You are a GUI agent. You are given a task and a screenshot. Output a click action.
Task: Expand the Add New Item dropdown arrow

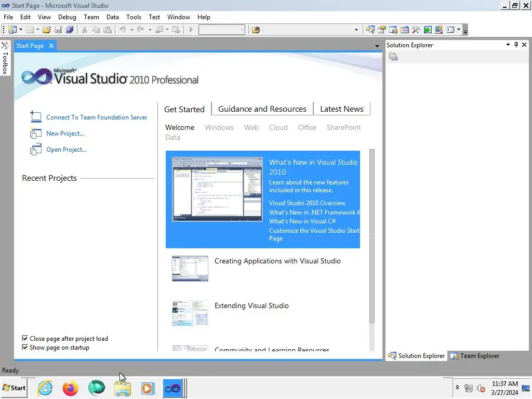pyautogui.click(x=37, y=30)
